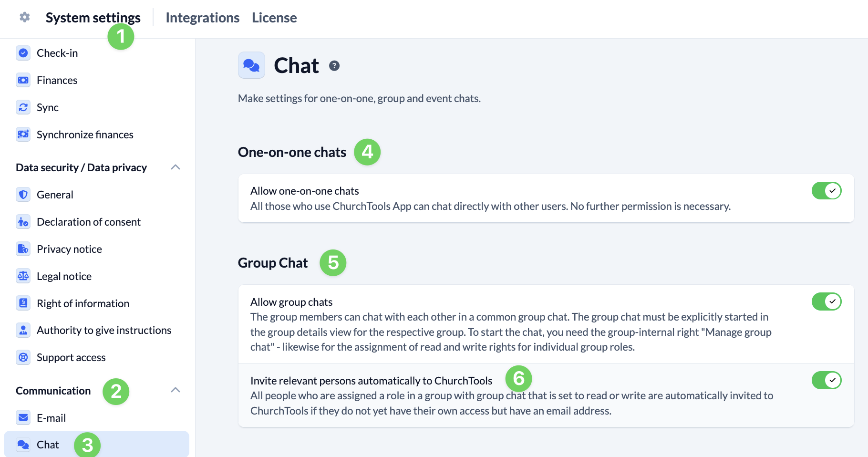Viewport: 868px width, 457px height.
Task: Click the help question mark beside Chat
Action: [x=334, y=66]
